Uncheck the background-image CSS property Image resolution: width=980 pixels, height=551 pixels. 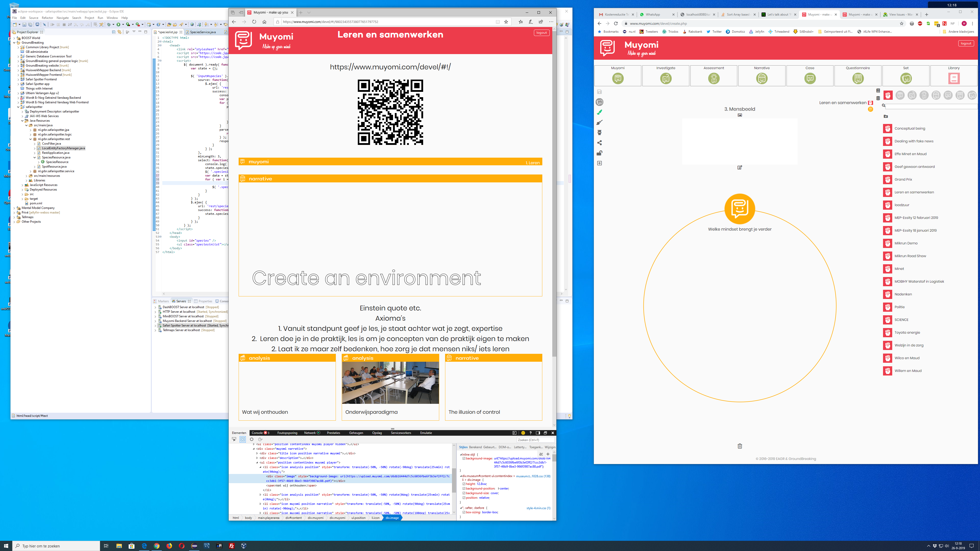click(x=464, y=459)
